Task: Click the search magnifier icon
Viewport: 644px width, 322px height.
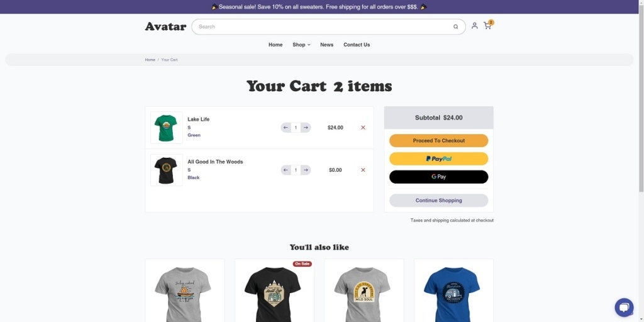Action: (456, 27)
